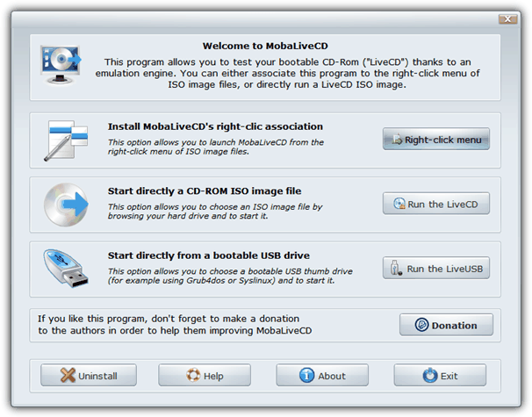532x417 pixels.
Task: Click the Grub4dos or Syslinux description text
Action: click(230, 276)
